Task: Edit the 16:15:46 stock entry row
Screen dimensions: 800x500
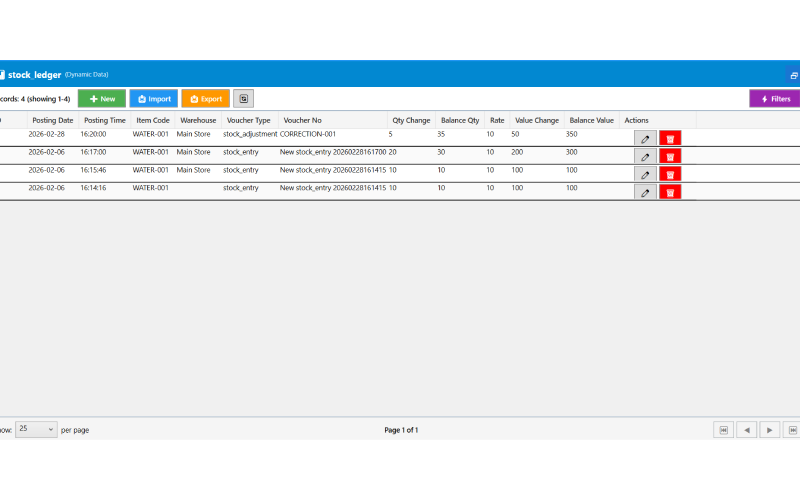Action: coord(645,174)
